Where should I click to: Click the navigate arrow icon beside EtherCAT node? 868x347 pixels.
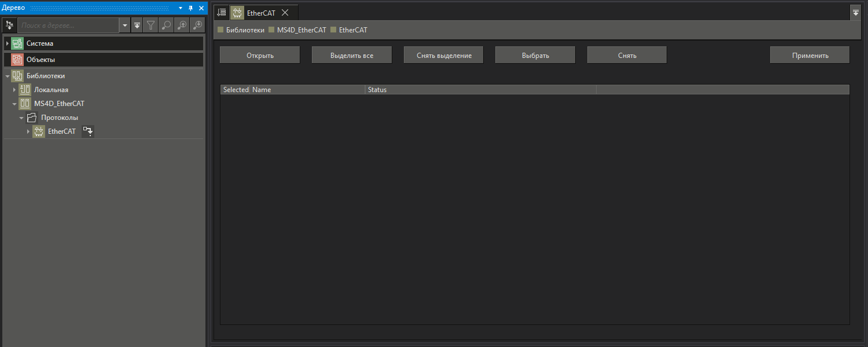click(x=88, y=132)
